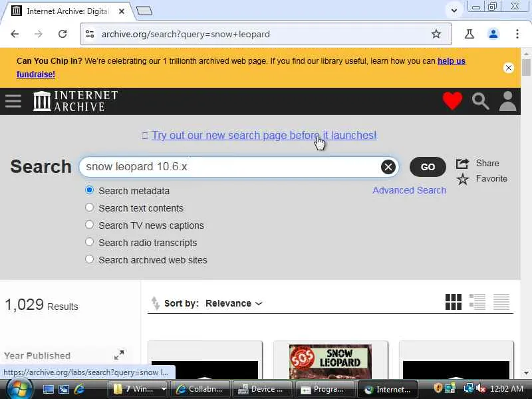Click the 12:02 AM taskbar clock
532x399 pixels.
click(507, 389)
